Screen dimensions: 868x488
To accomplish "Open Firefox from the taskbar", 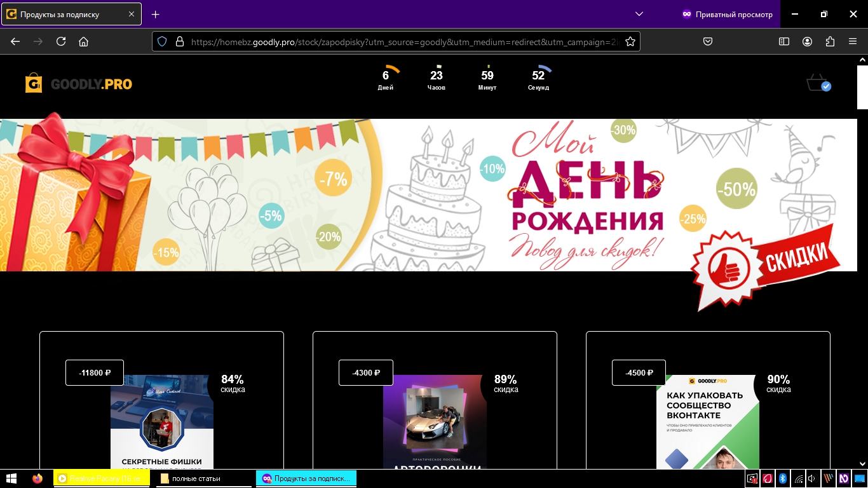I will coord(37,478).
